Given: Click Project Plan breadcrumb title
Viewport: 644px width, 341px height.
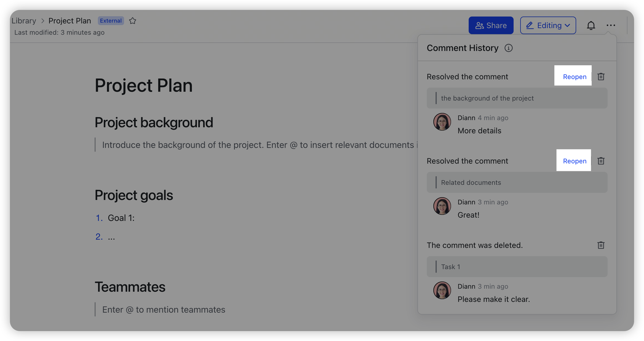Looking at the screenshot, I should tap(70, 21).
